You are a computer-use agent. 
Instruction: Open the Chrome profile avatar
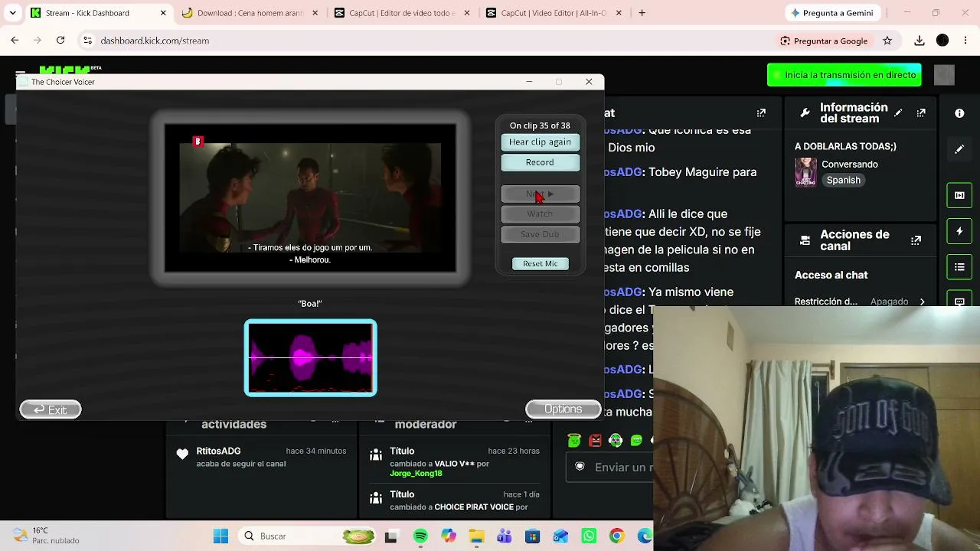[x=942, y=41]
